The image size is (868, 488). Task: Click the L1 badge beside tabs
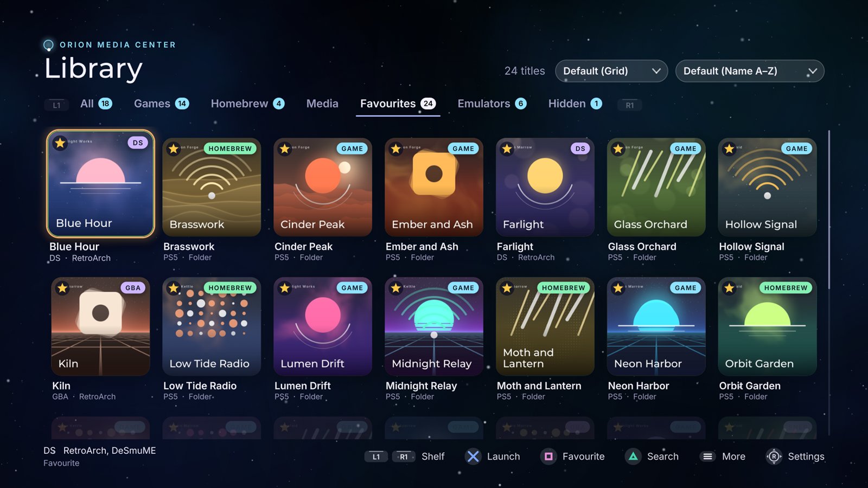pyautogui.click(x=56, y=105)
